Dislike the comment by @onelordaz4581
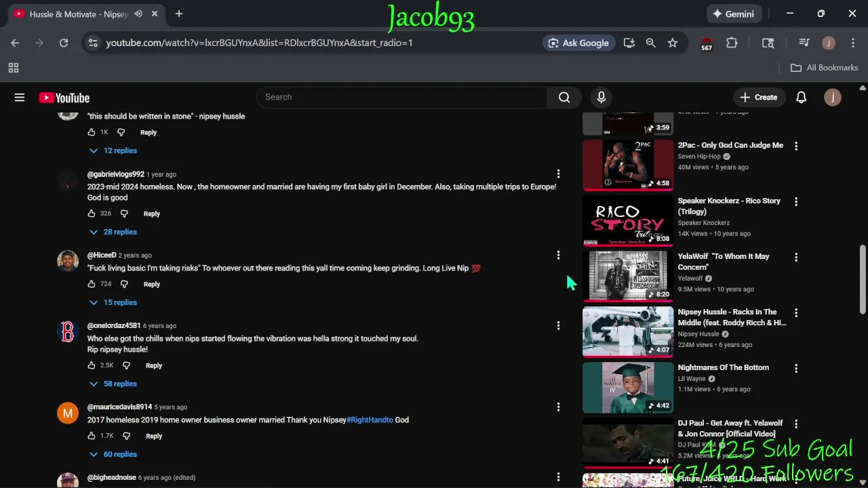 (x=126, y=365)
